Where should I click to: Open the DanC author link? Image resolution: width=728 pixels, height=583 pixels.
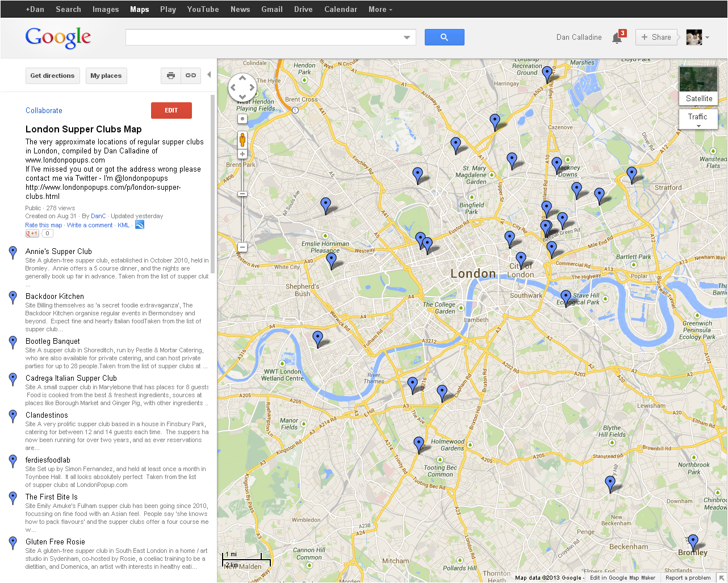[x=98, y=216]
